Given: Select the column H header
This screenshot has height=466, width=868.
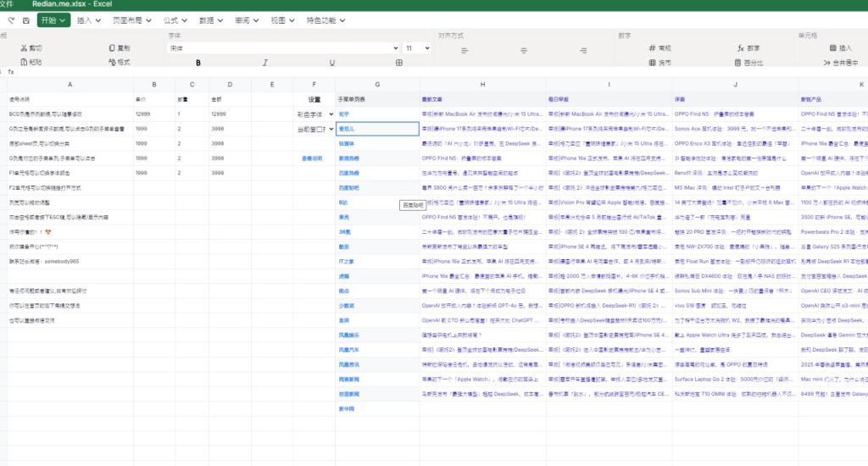Looking at the screenshot, I should [482, 85].
